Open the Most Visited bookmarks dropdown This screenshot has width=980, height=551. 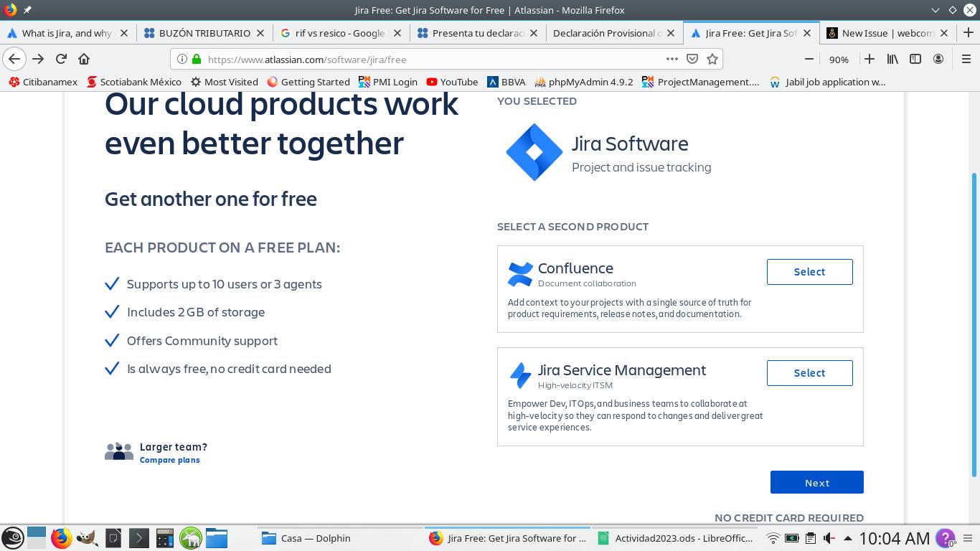point(225,82)
